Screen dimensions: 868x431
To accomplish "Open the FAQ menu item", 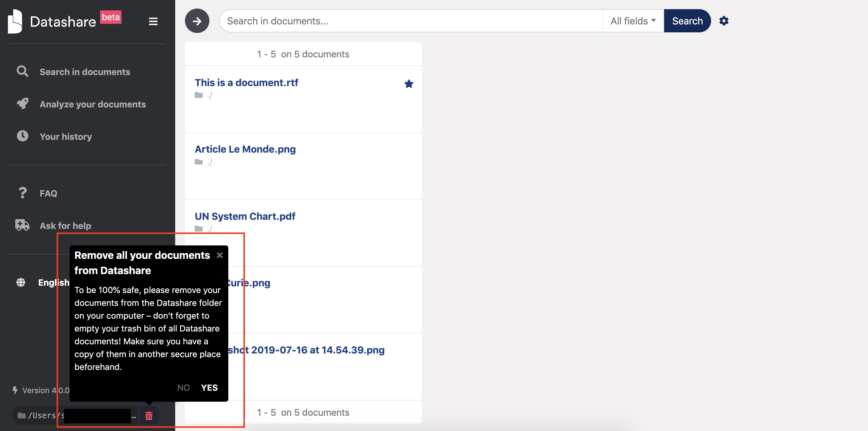I will click(48, 193).
